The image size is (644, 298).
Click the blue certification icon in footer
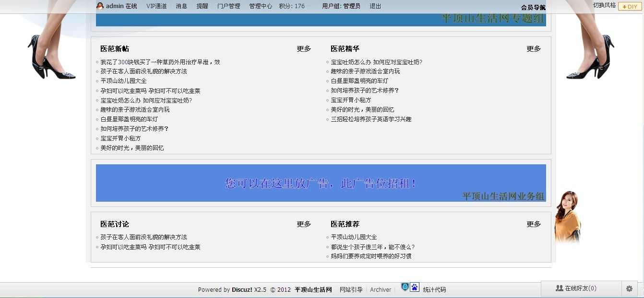[404, 287]
